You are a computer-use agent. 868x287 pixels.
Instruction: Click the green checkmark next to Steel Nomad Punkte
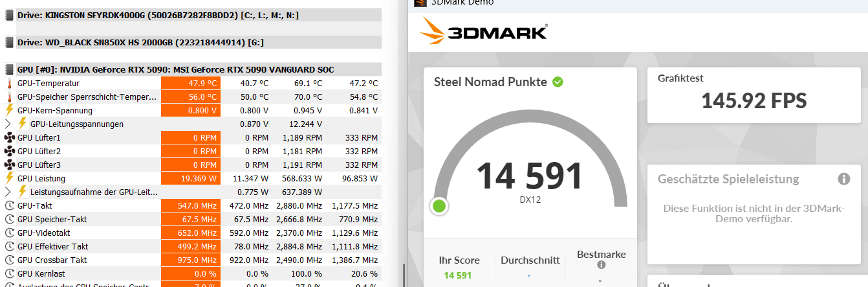[x=558, y=82]
